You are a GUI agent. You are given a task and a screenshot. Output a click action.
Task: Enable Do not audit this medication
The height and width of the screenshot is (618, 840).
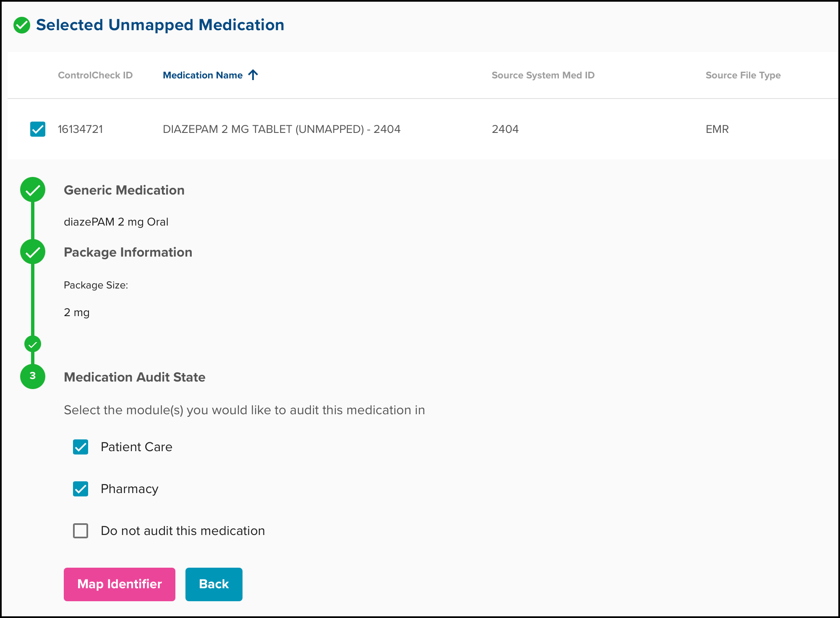(x=81, y=531)
